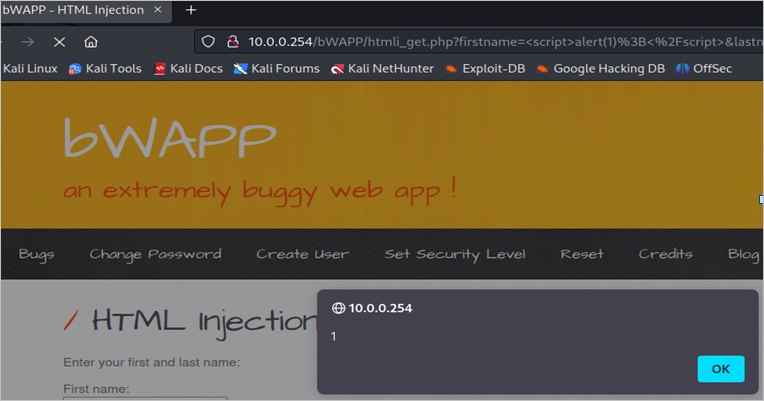Open the Credits page
764x401 pixels.
tap(666, 254)
